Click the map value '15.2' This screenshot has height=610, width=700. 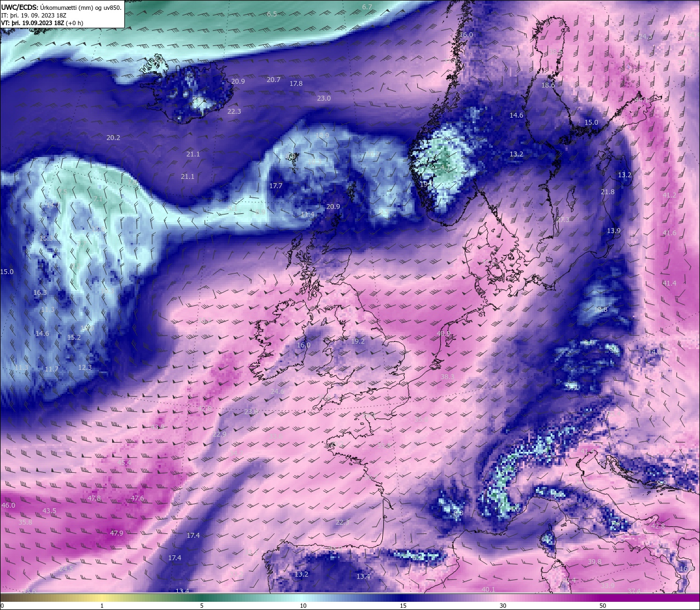click(x=74, y=338)
